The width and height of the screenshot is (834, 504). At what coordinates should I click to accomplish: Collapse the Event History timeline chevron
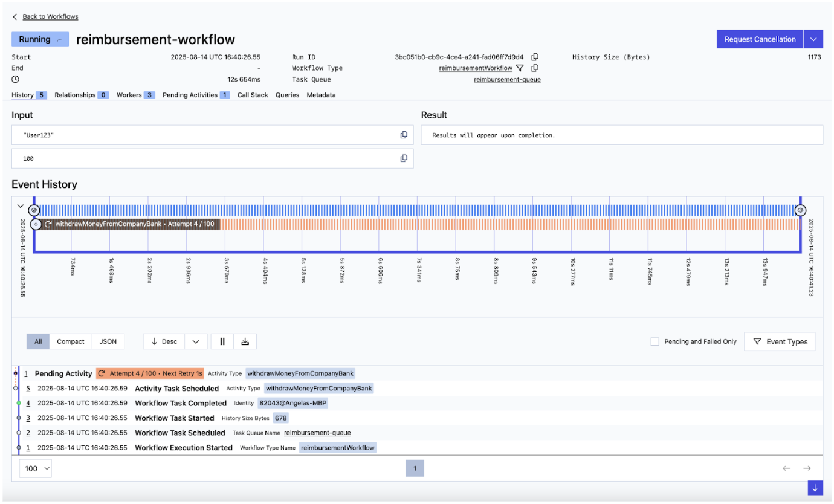[20, 205]
